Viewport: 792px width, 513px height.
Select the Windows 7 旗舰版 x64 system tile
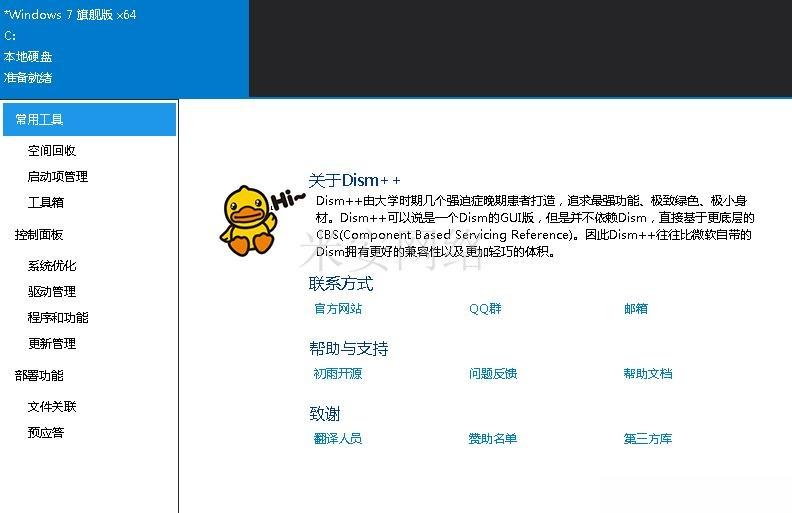tap(124, 48)
